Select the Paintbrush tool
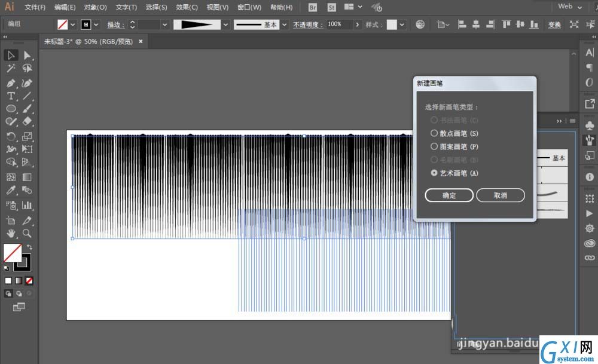The image size is (598, 364). (x=27, y=109)
